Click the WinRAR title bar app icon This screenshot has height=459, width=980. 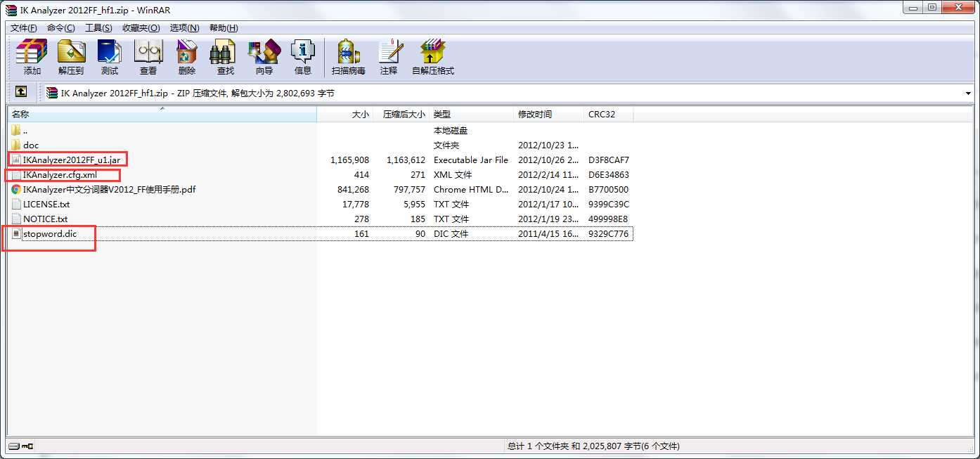11,10
